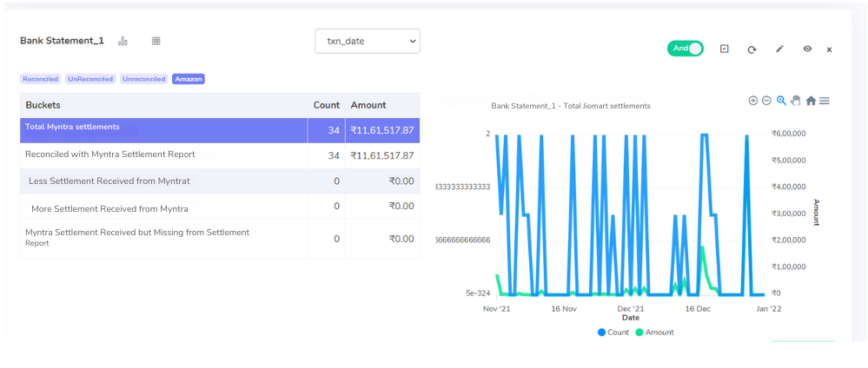Select the Reconciled tag
Screen dimensions: 868x368
pyautogui.click(x=41, y=79)
